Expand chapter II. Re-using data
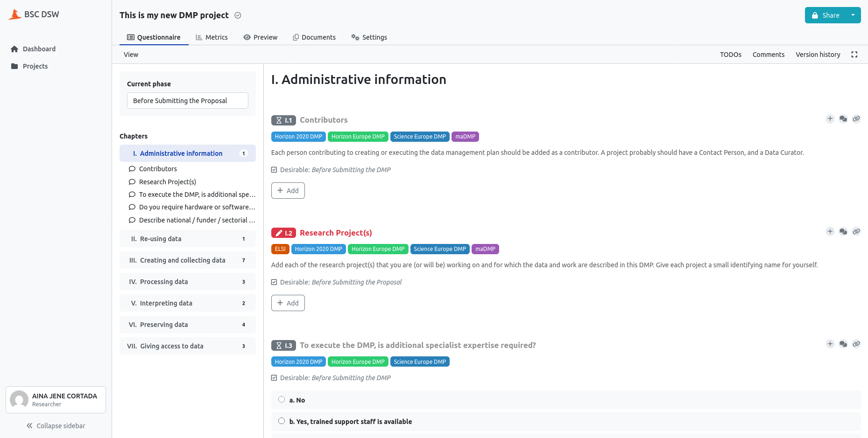Viewport: 868px width, 438px height. pos(187,239)
